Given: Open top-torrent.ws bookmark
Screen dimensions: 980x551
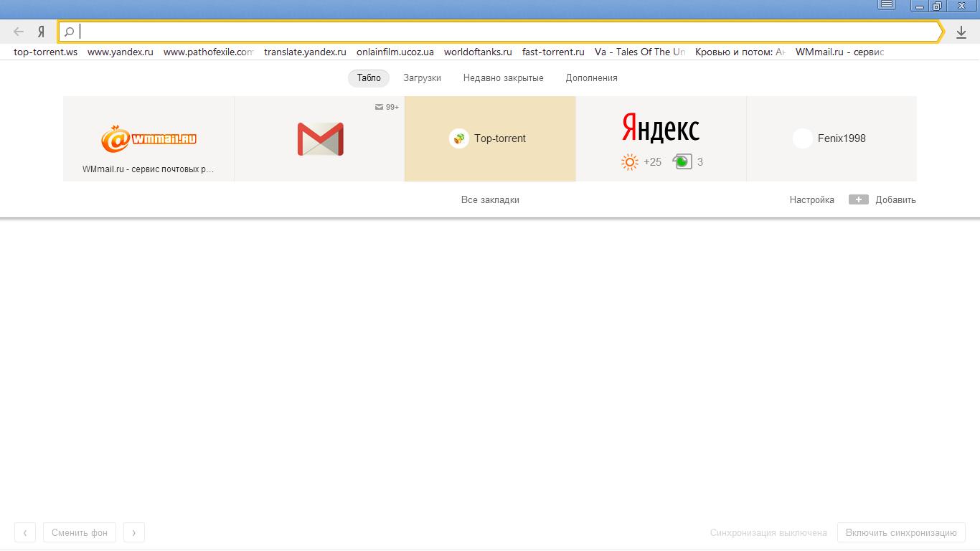Looking at the screenshot, I should [x=45, y=52].
